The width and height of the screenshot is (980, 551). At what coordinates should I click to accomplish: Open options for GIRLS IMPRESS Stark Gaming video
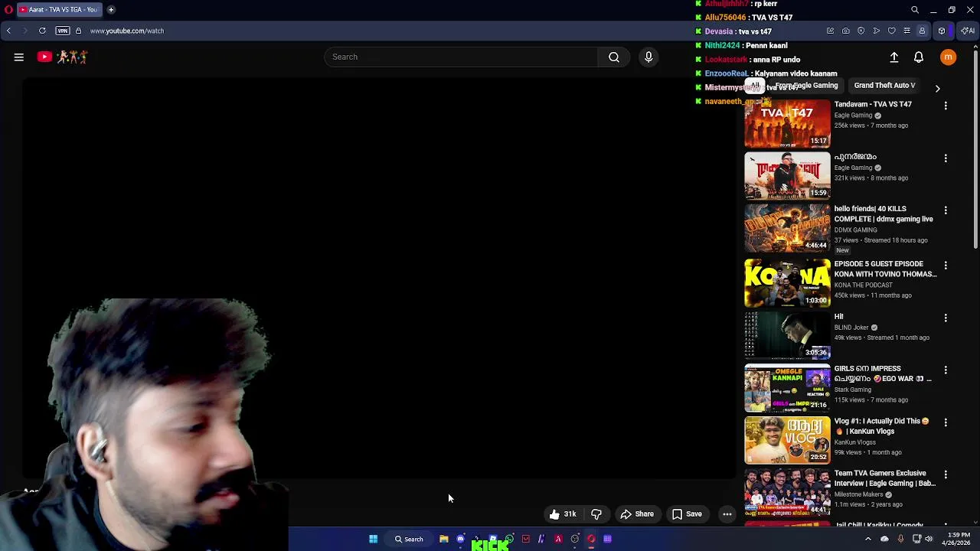(946, 370)
